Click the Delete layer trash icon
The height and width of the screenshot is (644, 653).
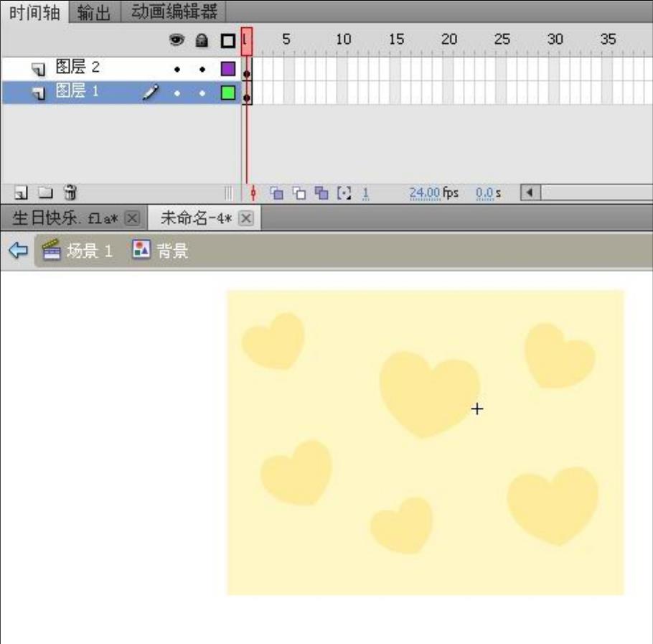click(x=70, y=192)
